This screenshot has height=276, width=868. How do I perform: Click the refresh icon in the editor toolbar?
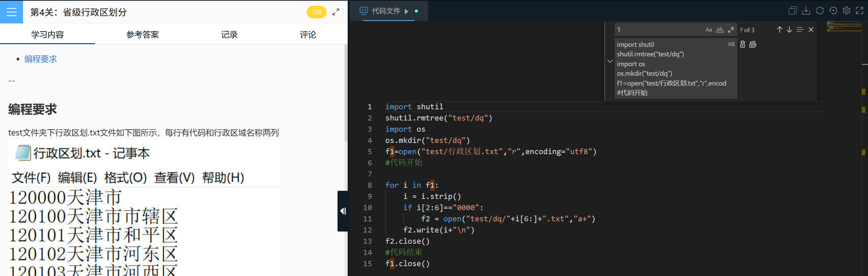(x=819, y=11)
